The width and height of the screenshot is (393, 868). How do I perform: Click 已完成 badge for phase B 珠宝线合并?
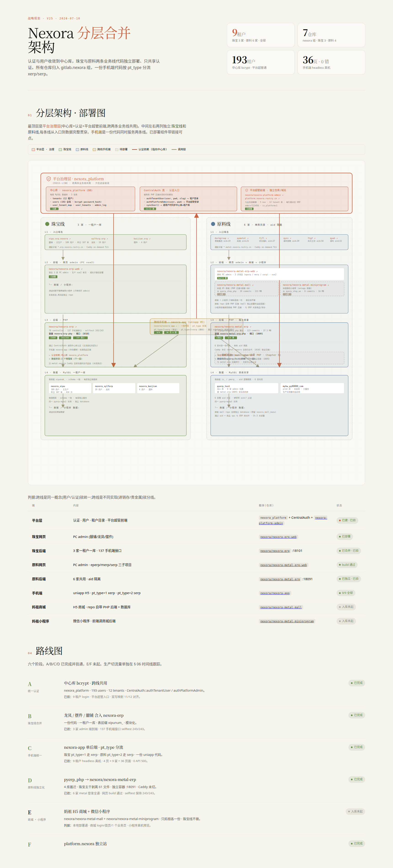[357, 715]
